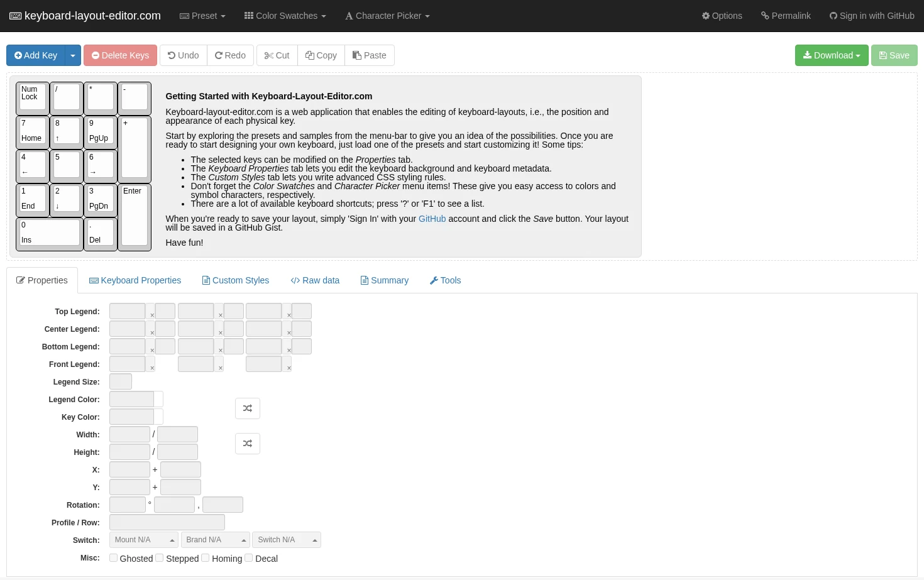Open the Custom Styles tab
The width and height of the screenshot is (924, 580).
pos(236,280)
